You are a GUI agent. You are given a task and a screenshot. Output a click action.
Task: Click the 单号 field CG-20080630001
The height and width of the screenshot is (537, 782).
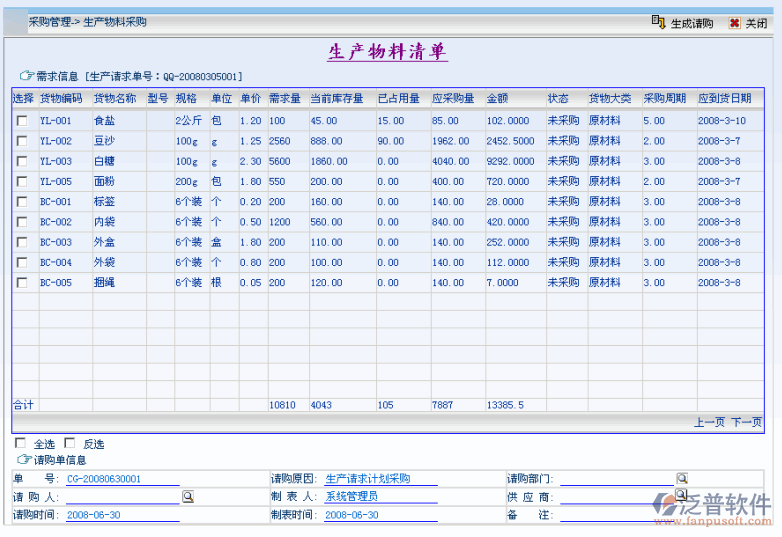(x=122, y=479)
